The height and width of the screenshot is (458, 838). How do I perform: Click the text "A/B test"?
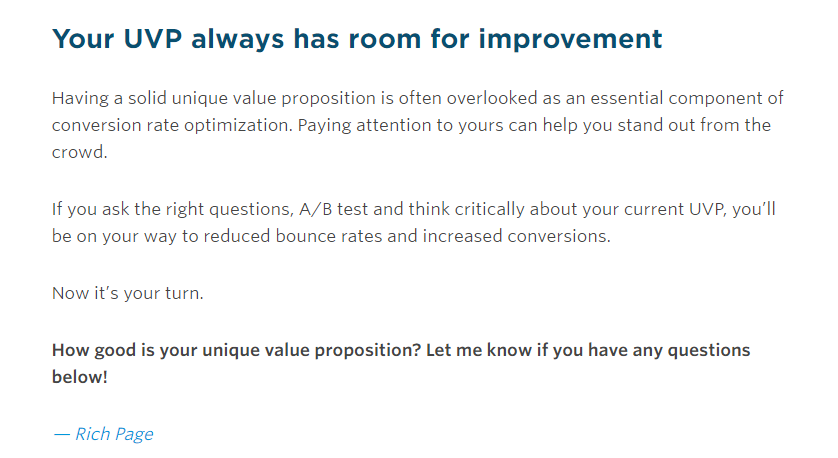[x=333, y=209]
